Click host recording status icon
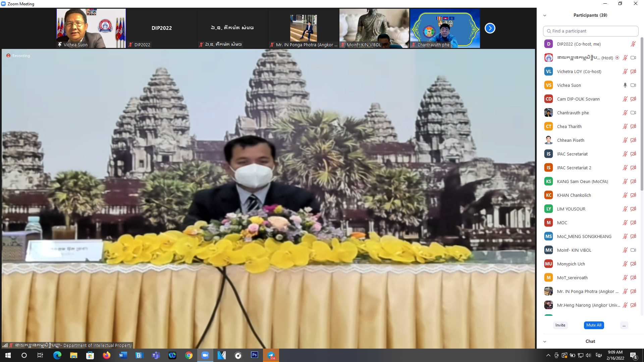644x362 pixels. coord(617,58)
